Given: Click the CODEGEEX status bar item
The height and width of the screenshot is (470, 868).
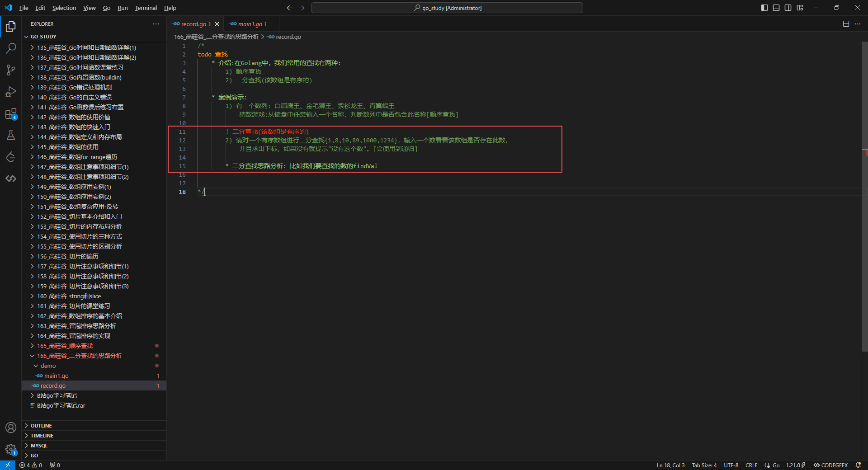Looking at the screenshot, I should [x=831, y=465].
